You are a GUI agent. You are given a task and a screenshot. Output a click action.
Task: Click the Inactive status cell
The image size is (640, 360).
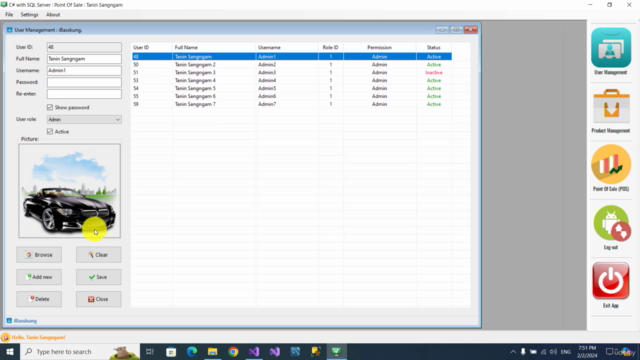[x=434, y=73]
